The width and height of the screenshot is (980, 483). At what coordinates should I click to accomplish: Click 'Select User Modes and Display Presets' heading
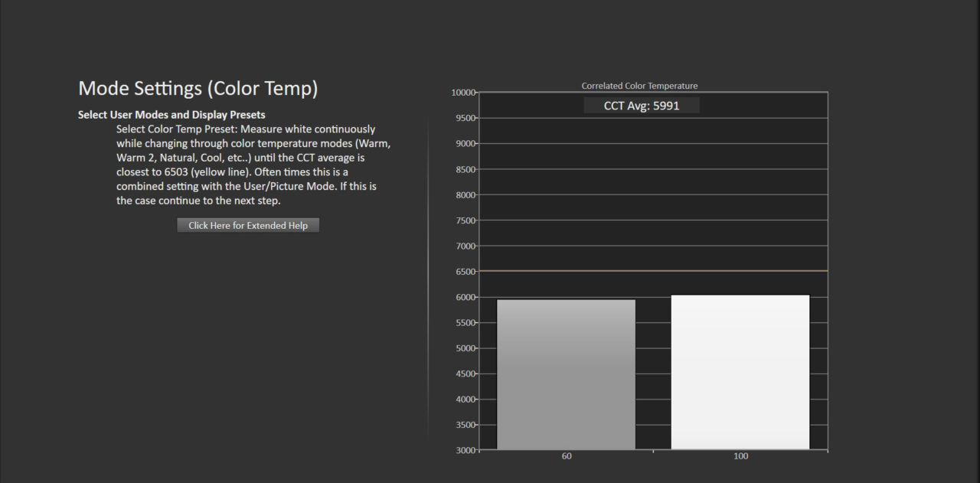171,115
